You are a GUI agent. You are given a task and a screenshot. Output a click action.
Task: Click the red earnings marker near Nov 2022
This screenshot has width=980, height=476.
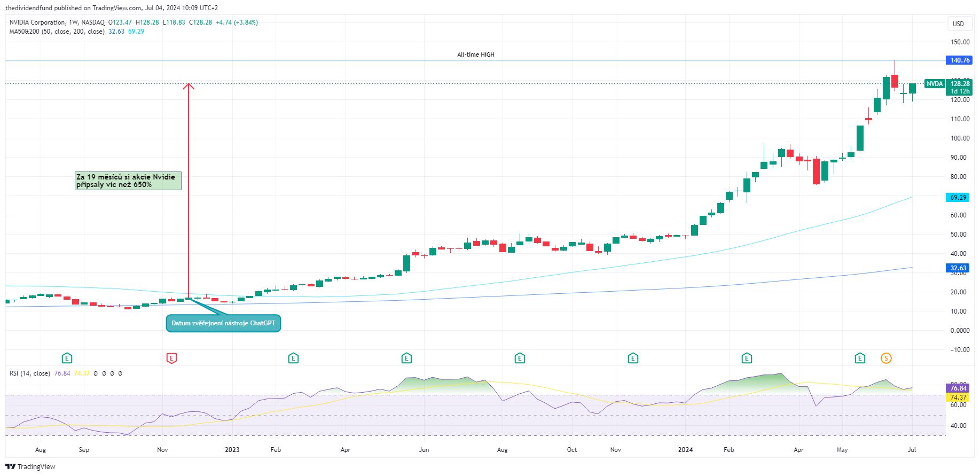pyautogui.click(x=171, y=358)
